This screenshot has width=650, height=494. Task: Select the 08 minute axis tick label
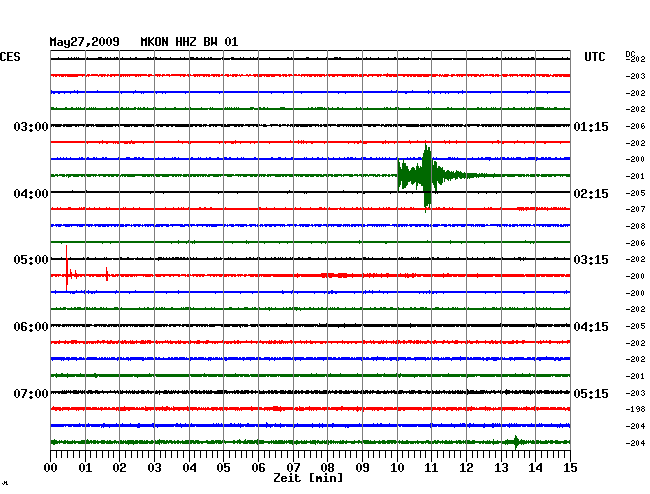click(x=327, y=467)
